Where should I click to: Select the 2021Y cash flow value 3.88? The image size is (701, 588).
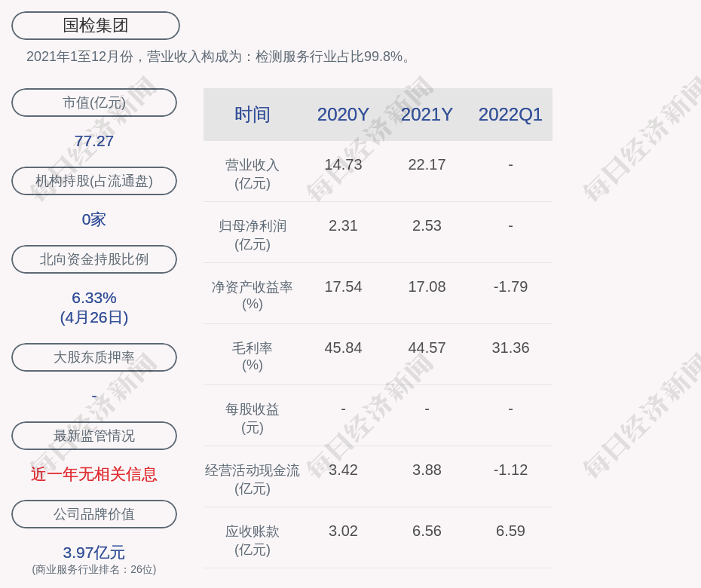427,470
